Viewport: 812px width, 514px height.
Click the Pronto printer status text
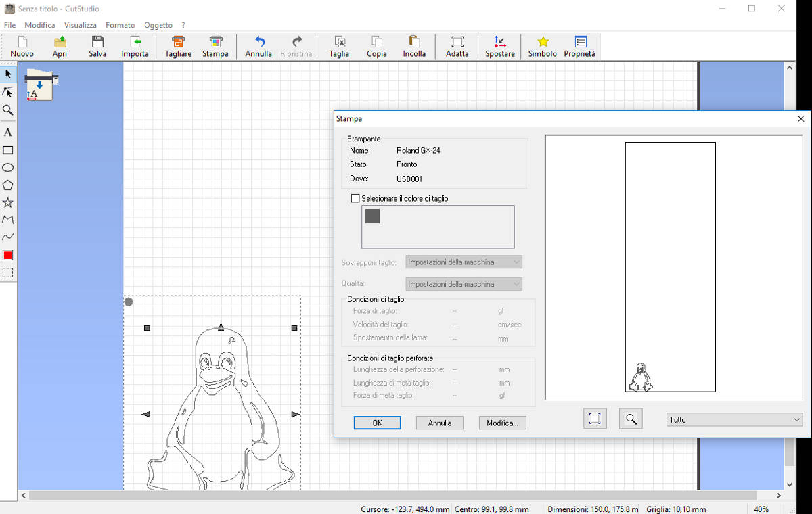[x=407, y=164]
